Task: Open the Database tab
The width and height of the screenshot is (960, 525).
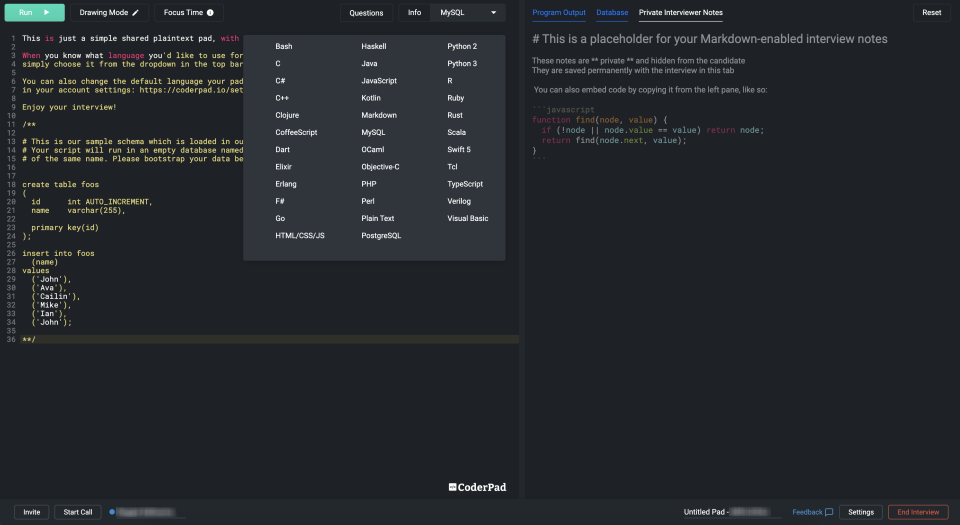Action: (x=612, y=12)
